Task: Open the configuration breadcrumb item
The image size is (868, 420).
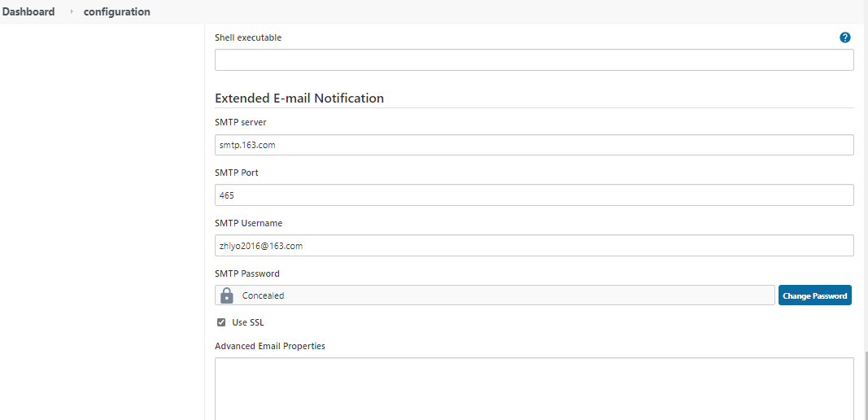Action: pyautogui.click(x=117, y=11)
